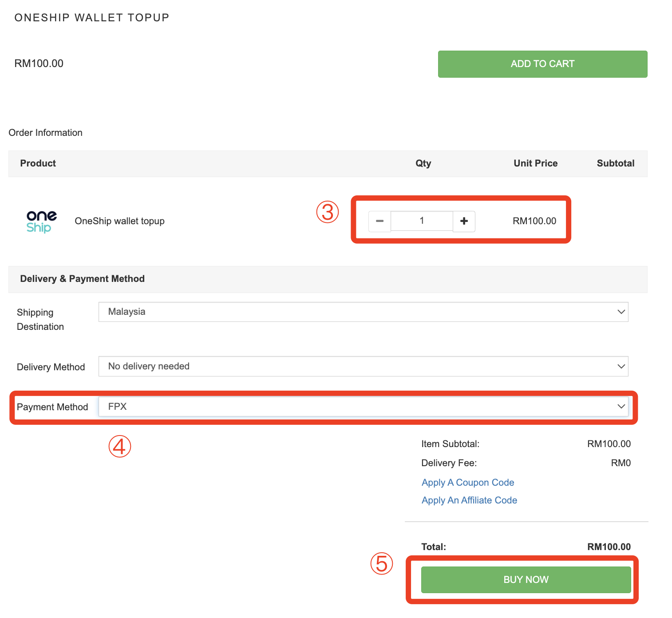672x618 pixels.
Task: Open the Payment Method FPX dropdown
Action: pyautogui.click(x=363, y=407)
